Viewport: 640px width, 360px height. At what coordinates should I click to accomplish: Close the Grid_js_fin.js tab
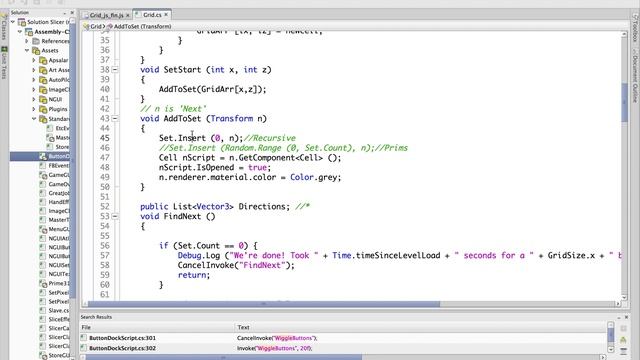coord(128,15)
